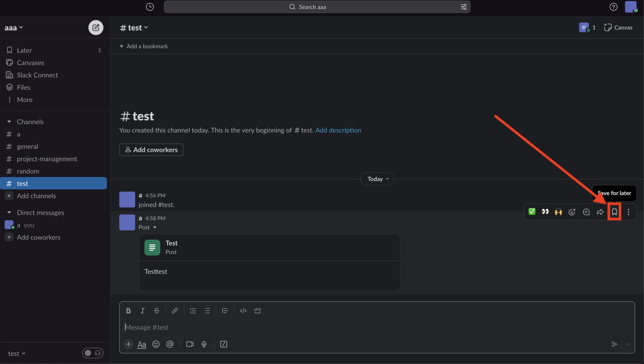Image resolution: width=644 pixels, height=364 pixels.
Task: Collapse the Channels section
Action: point(10,121)
